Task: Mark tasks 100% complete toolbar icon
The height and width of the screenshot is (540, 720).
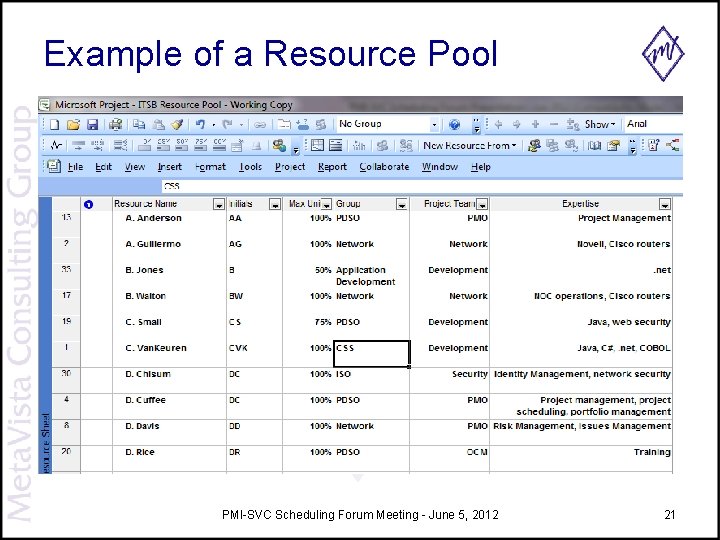Action: (x=219, y=146)
